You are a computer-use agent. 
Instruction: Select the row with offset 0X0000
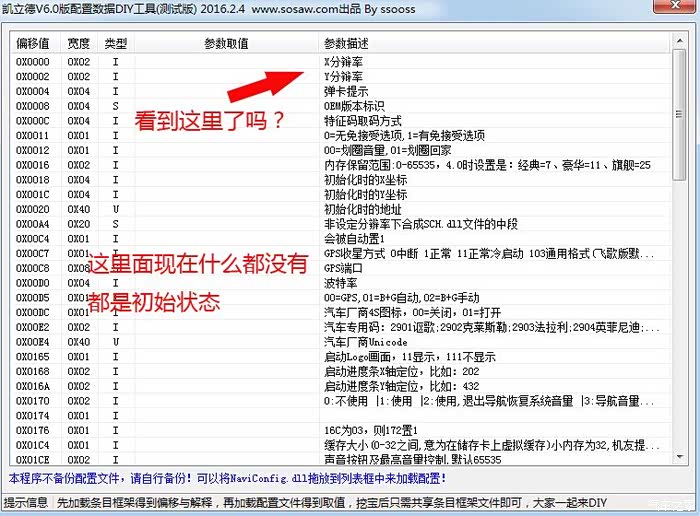(x=33, y=62)
